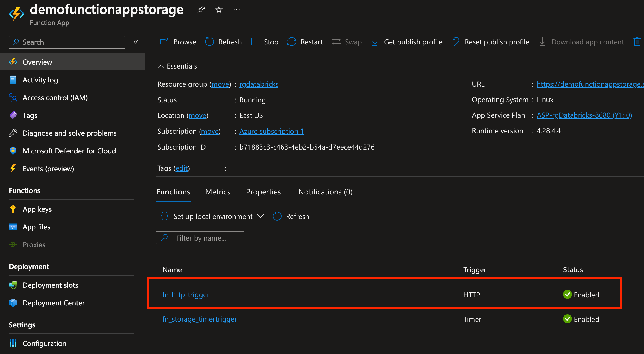
Task: Click the Function App lightning logo icon
Action: [17, 14]
